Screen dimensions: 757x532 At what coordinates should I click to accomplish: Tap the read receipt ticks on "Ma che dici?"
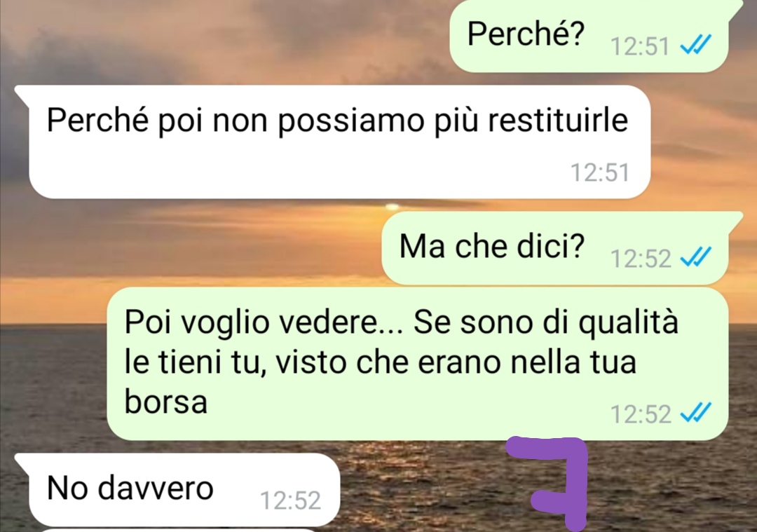(x=696, y=257)
